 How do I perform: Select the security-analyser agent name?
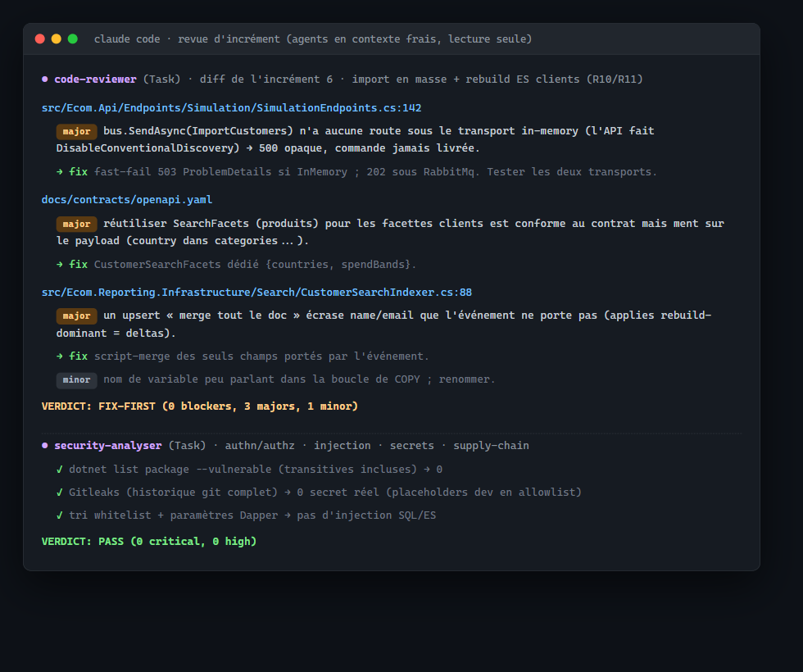(x=108, y=446)
